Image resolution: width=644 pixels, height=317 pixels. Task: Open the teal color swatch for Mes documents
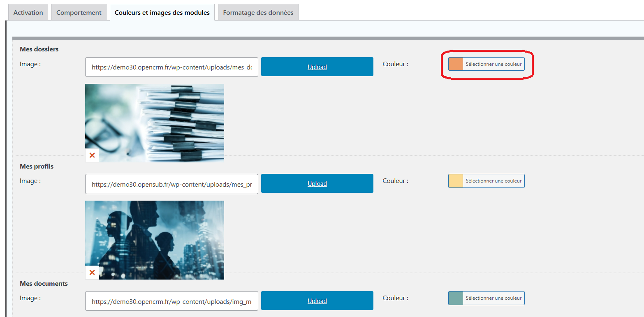tap(456, 298)
